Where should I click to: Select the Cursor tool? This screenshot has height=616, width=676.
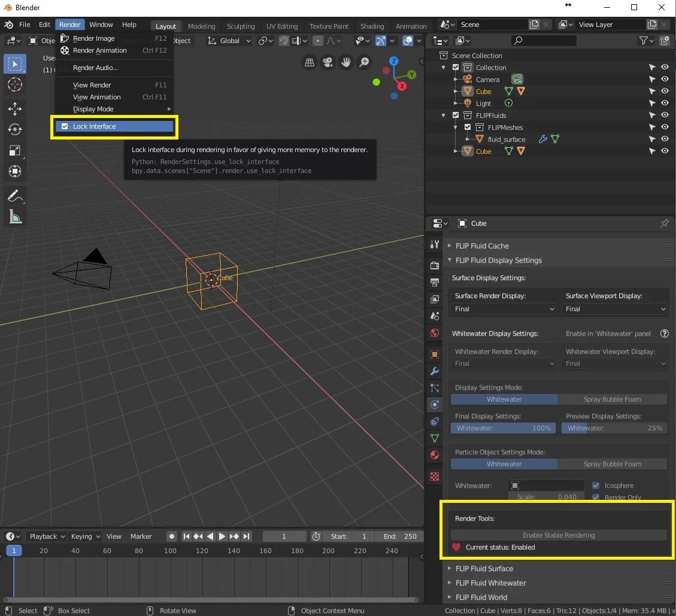pyautogui.click(x=15, y=84)
